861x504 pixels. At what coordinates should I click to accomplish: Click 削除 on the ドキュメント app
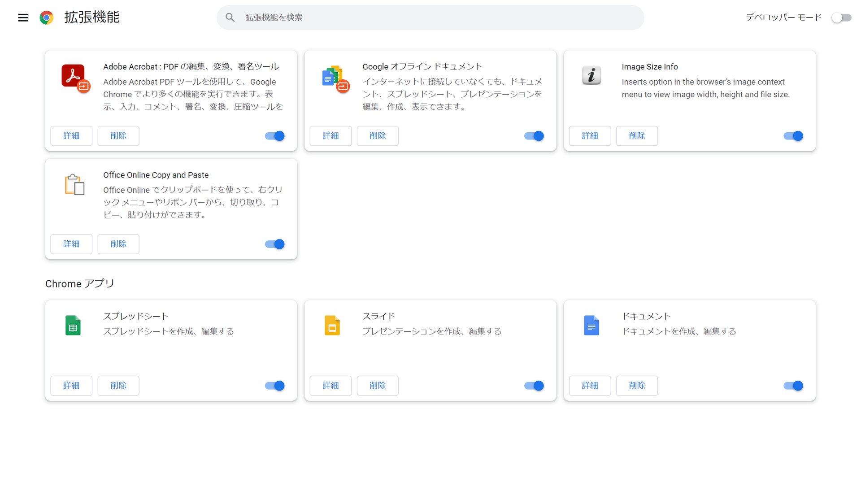point(637,386)
